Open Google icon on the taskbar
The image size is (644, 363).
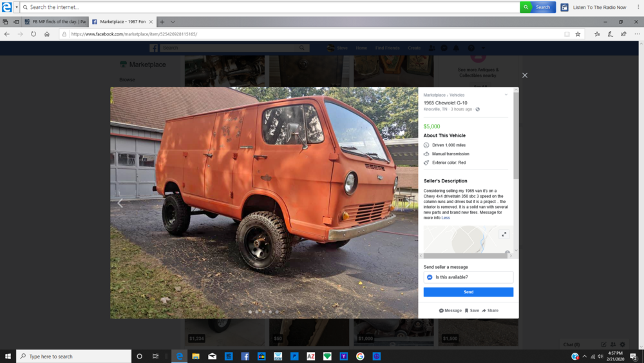point(360,356)
